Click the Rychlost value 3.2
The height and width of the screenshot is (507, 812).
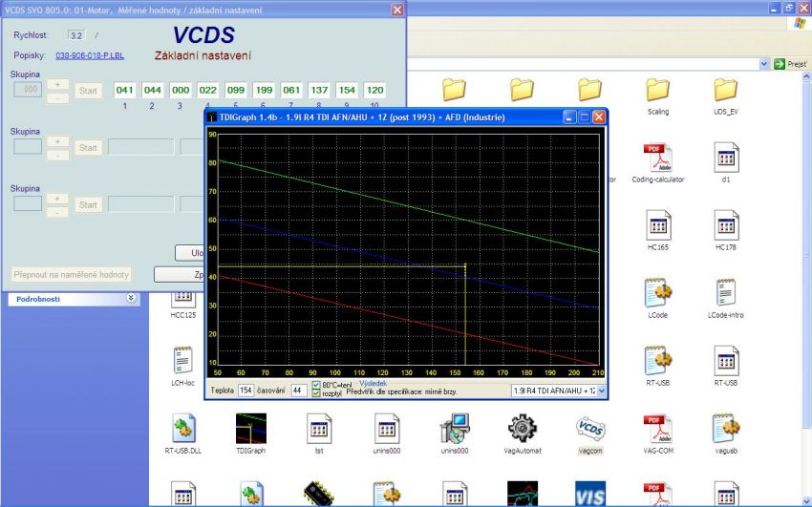point(76,35)
